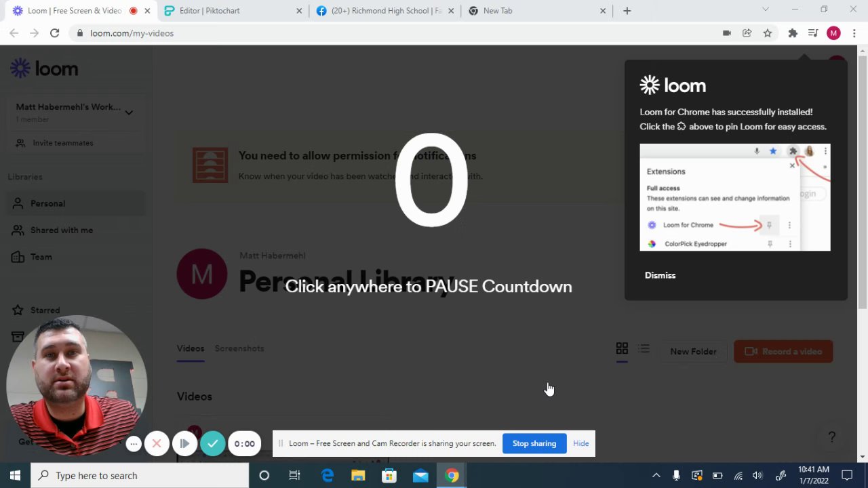Open Microsoft Store from taskbar
Screen dimensions: 868x488
(389, 475)
